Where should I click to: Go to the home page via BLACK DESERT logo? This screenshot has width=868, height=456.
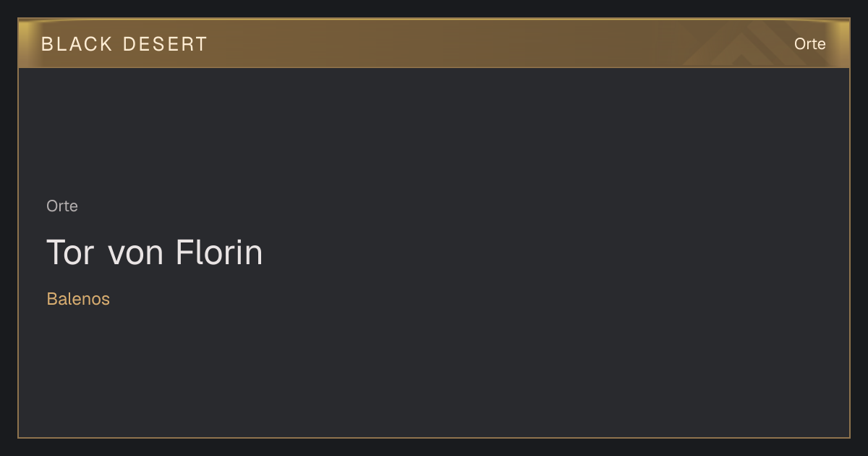pyautogui.click(x=124, y=44)
